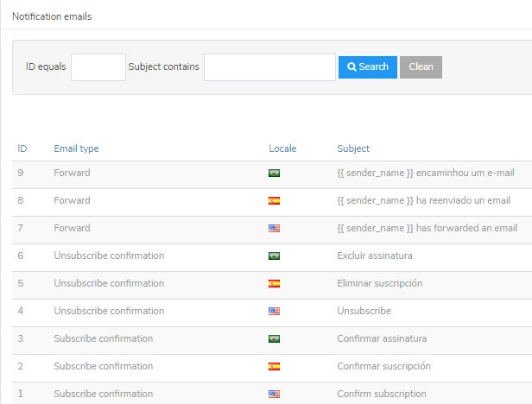The height and width of the screenshot is (404, 532).
Task: Select subject 'encaminhou um e-mail' cell
Action: (426, 173)
